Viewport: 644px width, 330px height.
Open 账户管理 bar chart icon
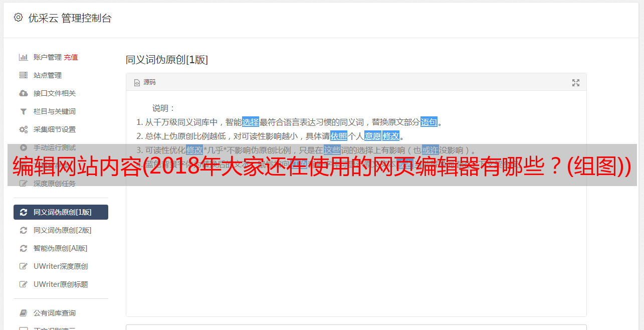click(x=23, y=57)
